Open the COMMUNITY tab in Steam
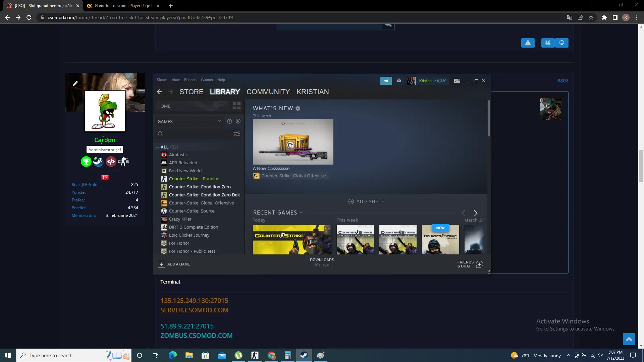Screen dimensions: 644x362 click(268, 92)
